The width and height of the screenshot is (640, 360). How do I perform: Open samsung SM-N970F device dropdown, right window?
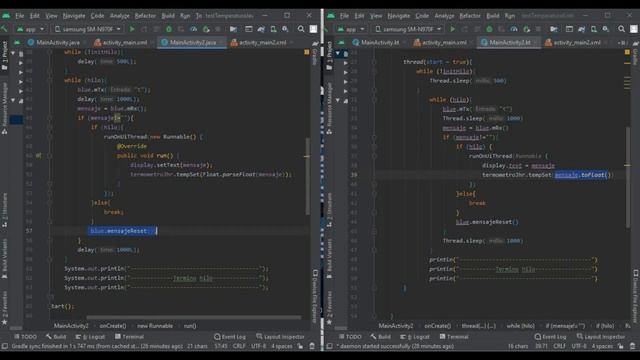[408, 29]
